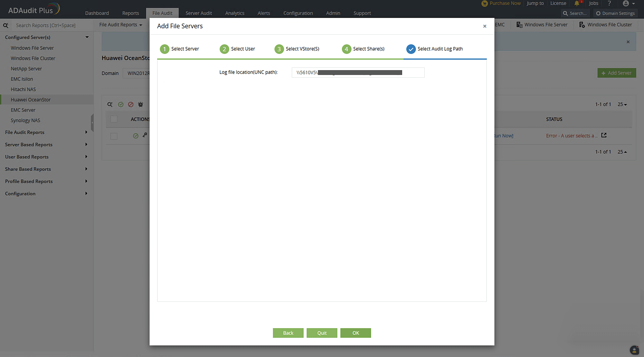Click the Back button
The height and width of the screenshot is (357, 644).
288,333
